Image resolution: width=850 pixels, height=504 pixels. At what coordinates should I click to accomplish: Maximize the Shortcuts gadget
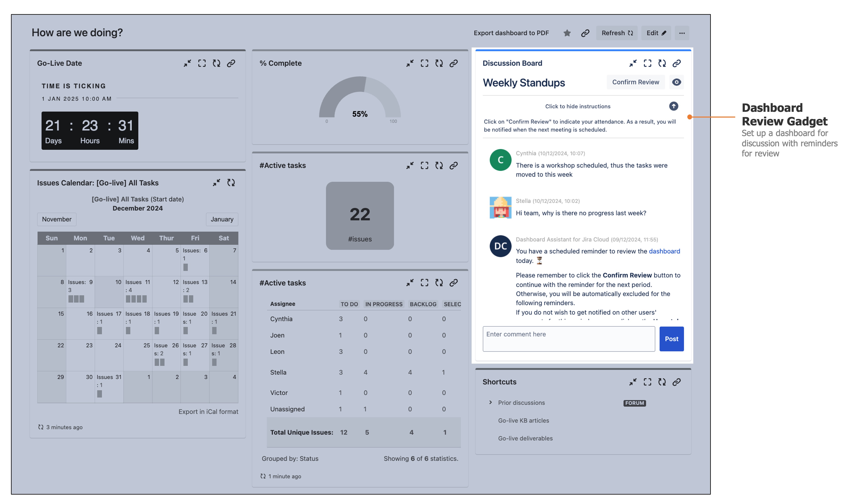(x=647, y=382)
